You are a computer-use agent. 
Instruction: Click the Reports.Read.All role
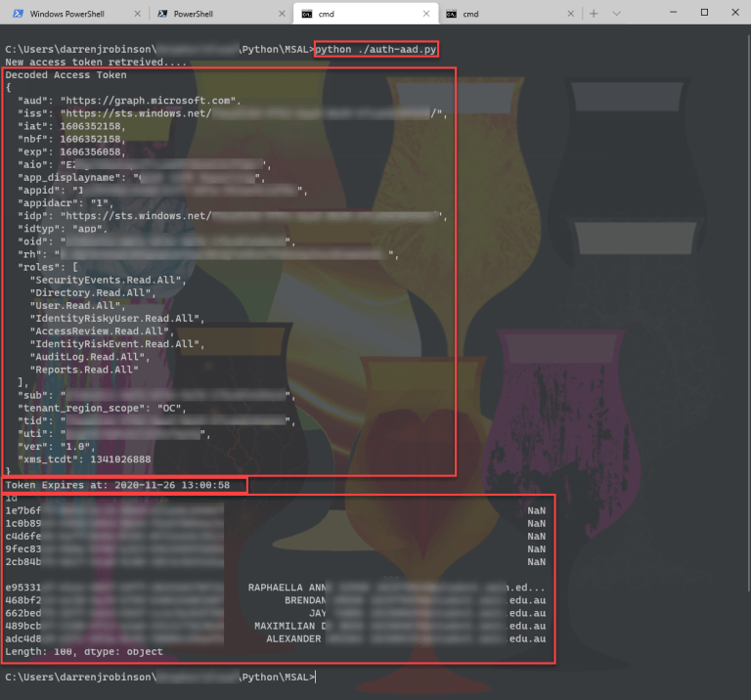[x=84, y=371]
